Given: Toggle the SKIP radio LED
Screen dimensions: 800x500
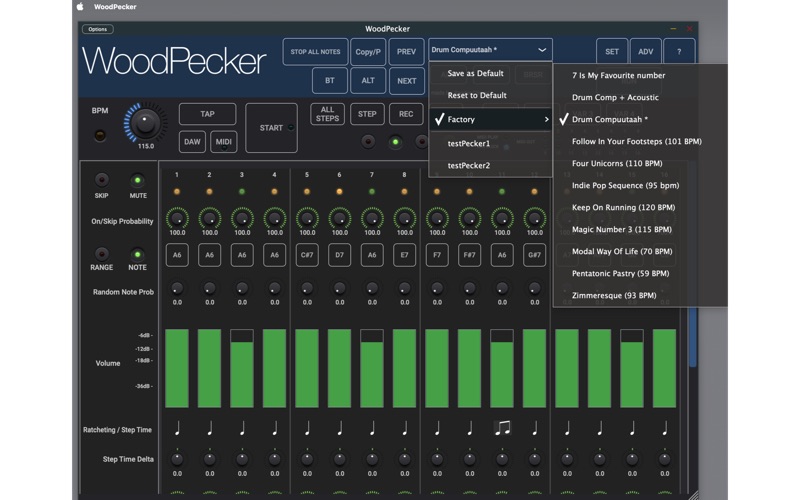Looking at the screenshot, I should click(x=101, y=180).
